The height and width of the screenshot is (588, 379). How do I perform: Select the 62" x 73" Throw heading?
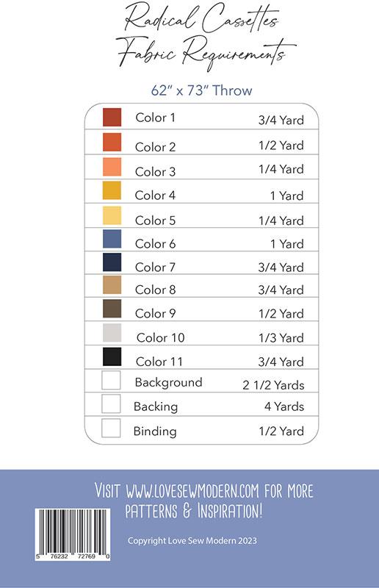[202, 90]
